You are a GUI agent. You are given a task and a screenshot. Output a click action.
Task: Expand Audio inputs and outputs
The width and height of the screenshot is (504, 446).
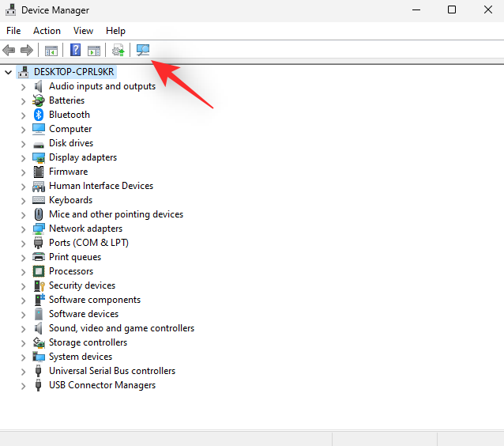click(x=24, y=86)
